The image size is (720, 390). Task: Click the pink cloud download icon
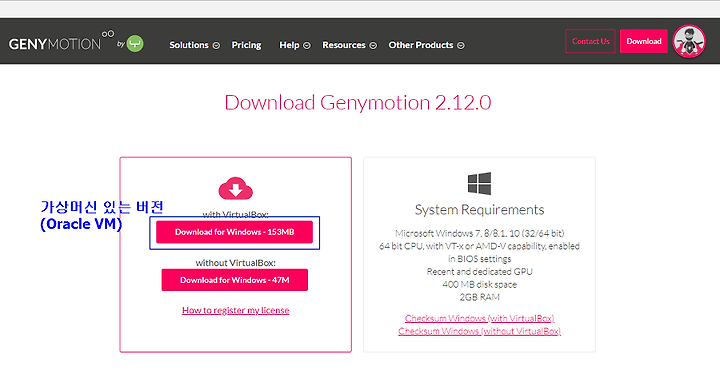click(236, 188)
